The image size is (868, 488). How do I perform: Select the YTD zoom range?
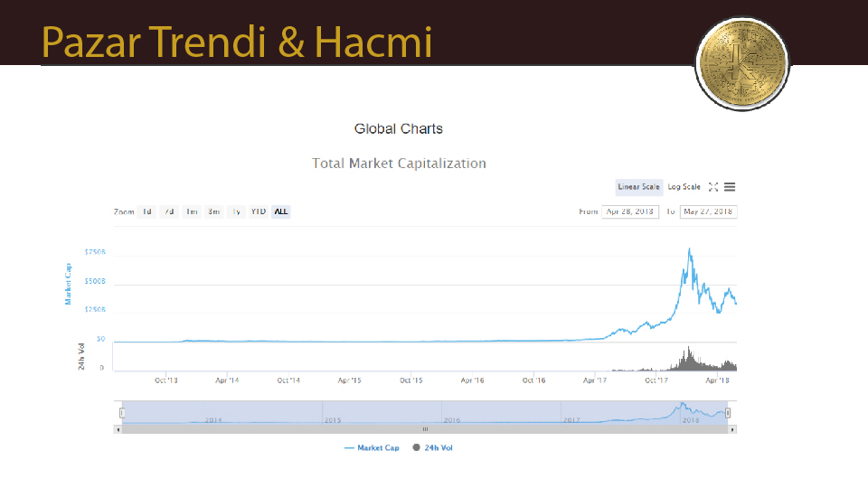[259, 211]
